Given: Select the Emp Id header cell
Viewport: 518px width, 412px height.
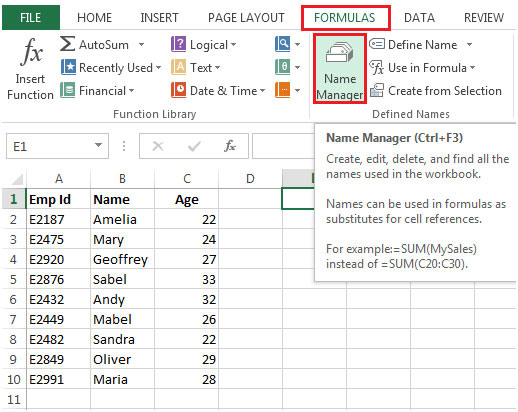Looking at the screenshot, I should point(59,199).
